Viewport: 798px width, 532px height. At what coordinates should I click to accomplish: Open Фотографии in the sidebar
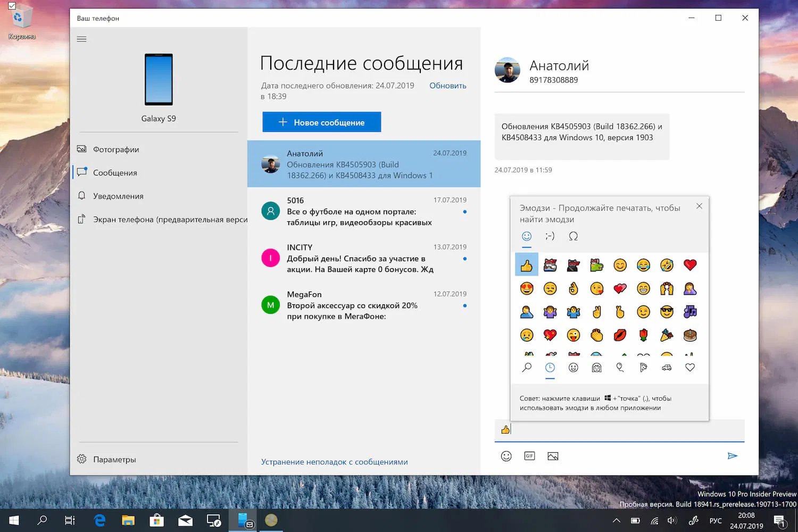[159, 149]
